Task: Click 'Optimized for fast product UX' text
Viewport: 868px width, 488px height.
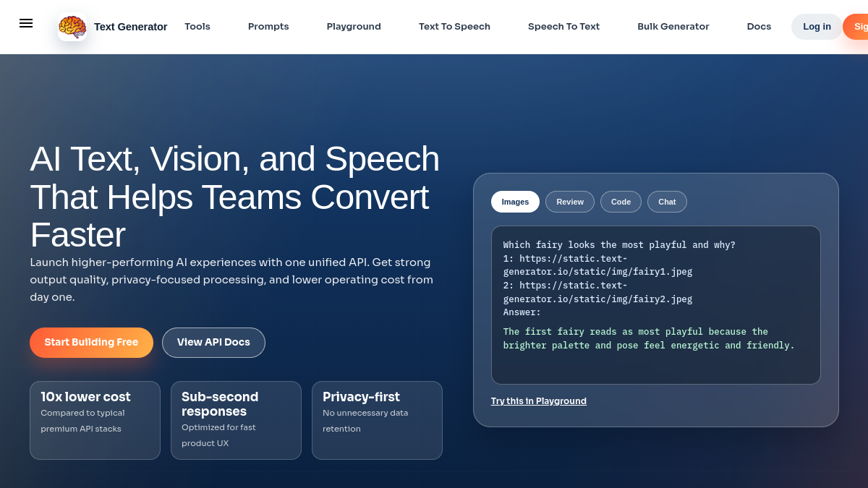Action: [x=218, y=435]
